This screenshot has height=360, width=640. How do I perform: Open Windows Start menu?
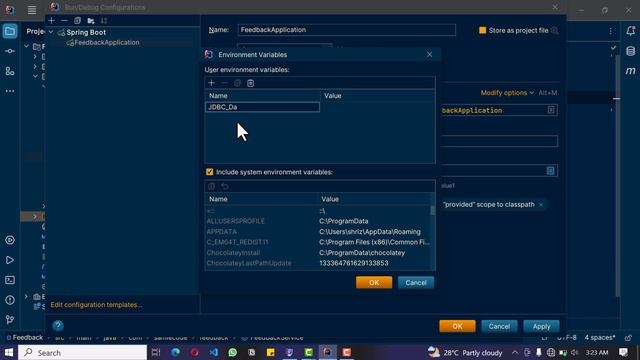click(9, 352)
